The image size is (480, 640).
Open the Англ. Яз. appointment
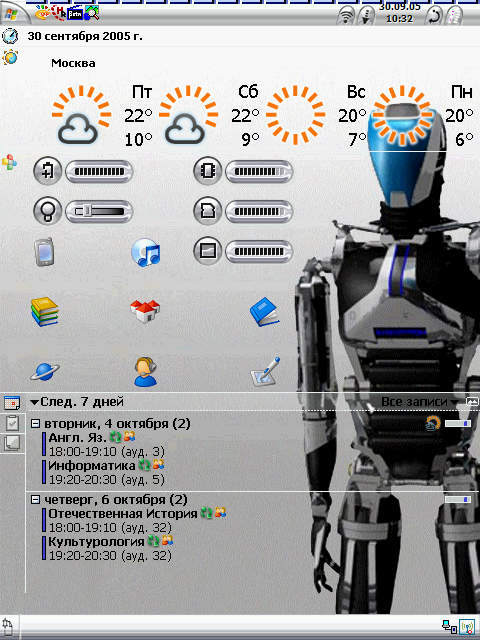click(x=78, y=438)
